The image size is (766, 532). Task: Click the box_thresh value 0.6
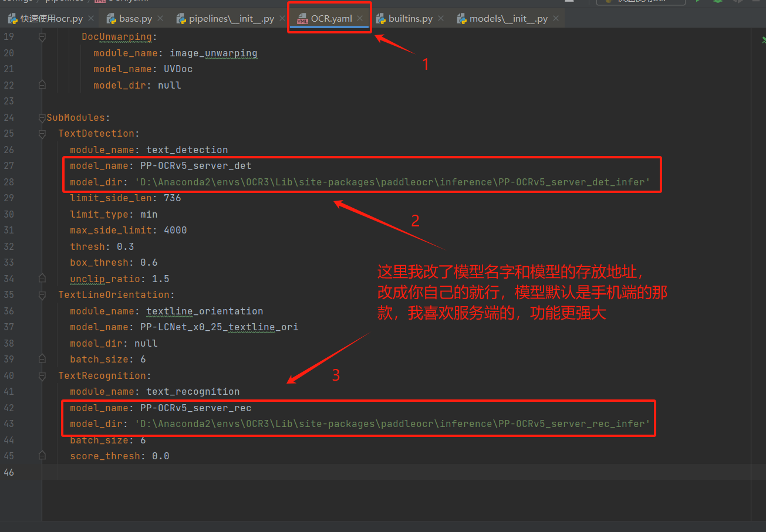click(x=149, y=262)
